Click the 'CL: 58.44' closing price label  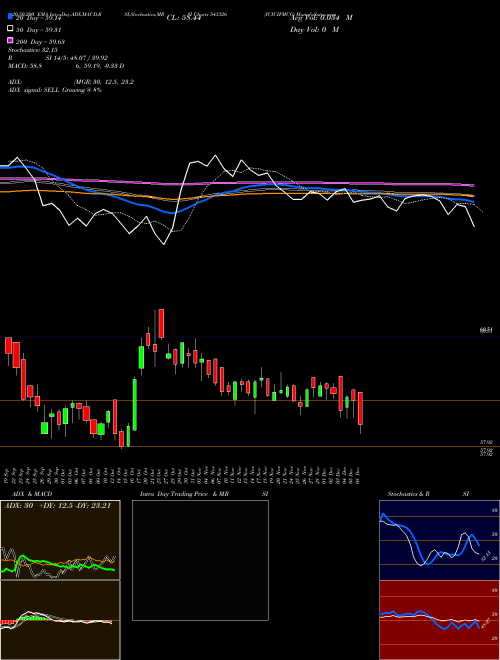click(x=184, y=17)
